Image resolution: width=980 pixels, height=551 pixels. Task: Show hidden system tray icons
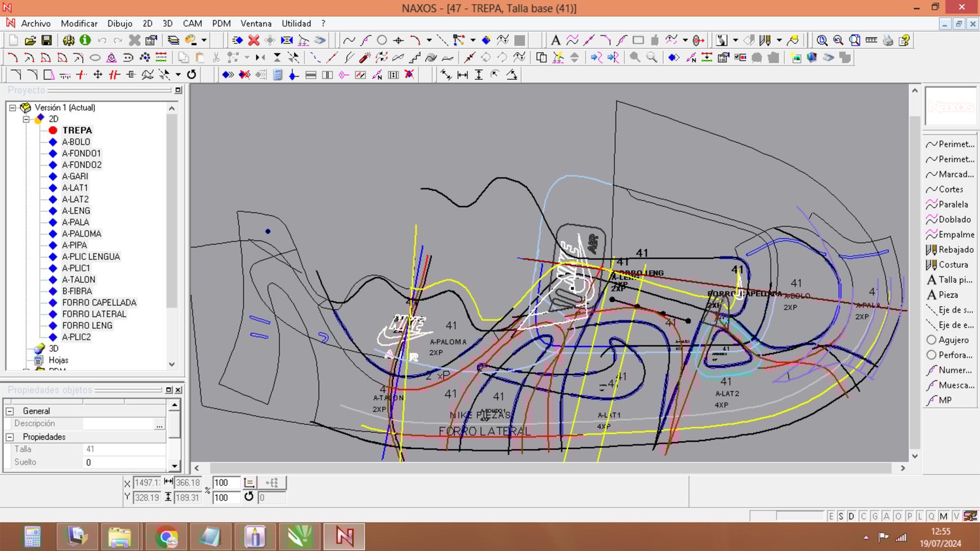coord(866,537)
